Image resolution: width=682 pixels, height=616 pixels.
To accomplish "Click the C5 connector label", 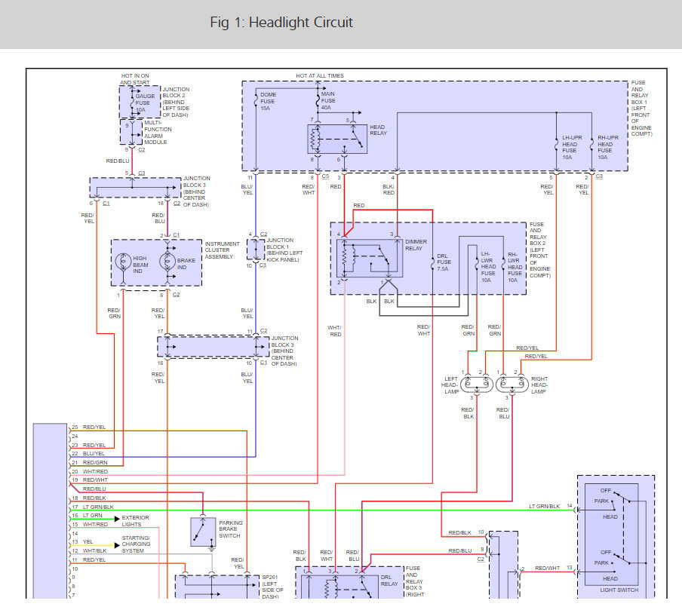I will [325, 176].
